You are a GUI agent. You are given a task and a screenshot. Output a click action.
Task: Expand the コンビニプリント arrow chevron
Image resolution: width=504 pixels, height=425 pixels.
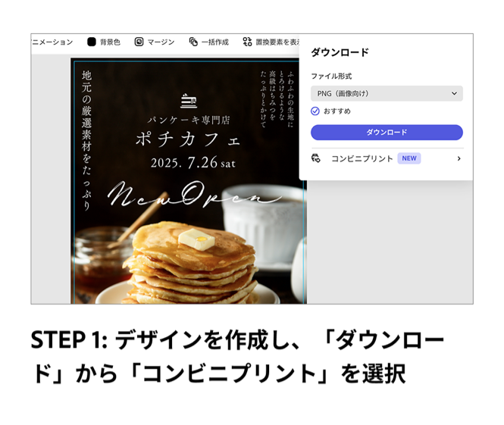tap(459, 158)
